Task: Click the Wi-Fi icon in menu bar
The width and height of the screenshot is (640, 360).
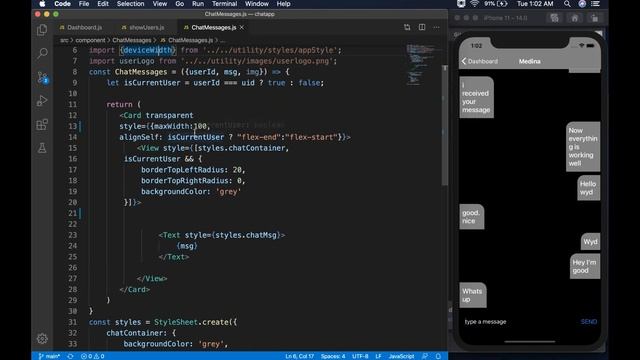Action: click(x=474, y=4)
